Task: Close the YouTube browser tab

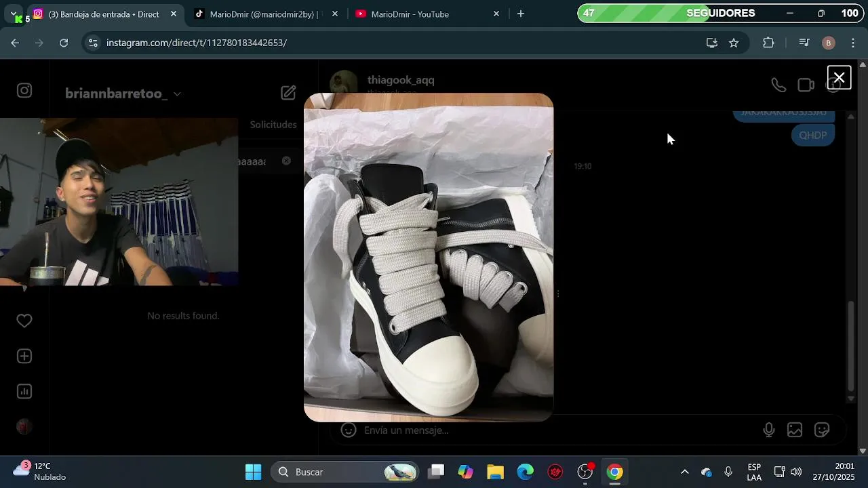Action: [496, 14]
